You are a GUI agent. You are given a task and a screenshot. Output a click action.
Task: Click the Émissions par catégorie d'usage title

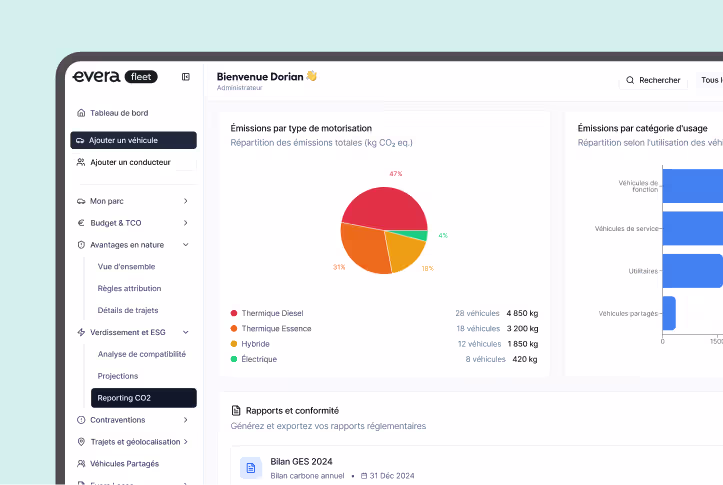[x=643, y=128]
